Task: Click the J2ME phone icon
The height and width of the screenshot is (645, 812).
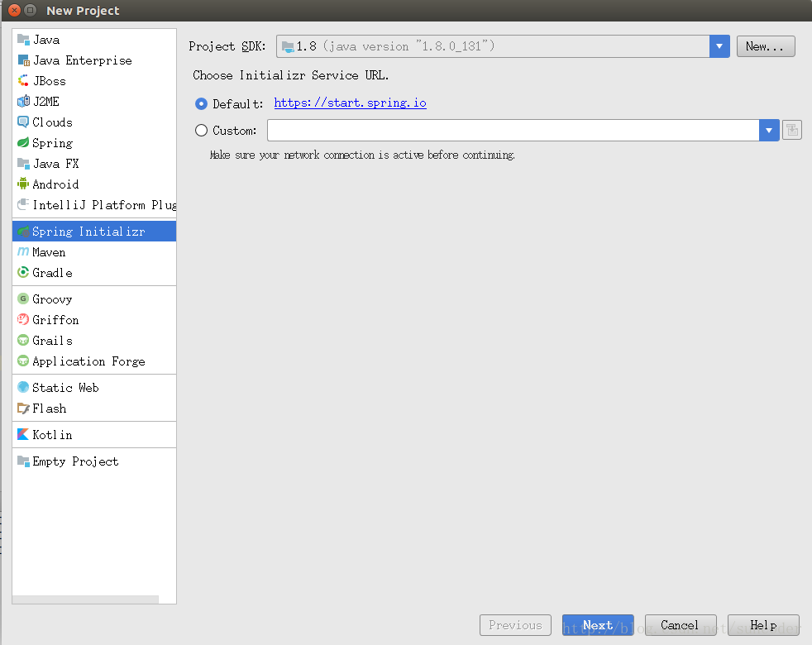Action: click(23, 102)
